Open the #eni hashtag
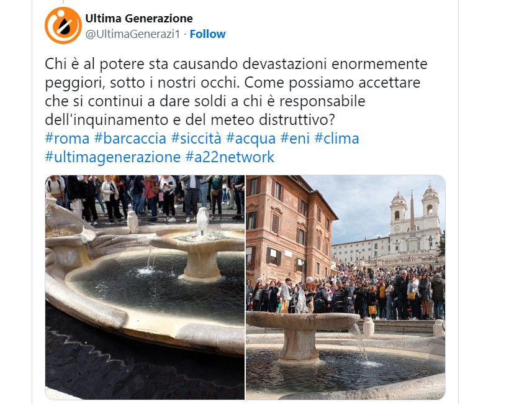 pyautogui.click(x=295, y=138)
